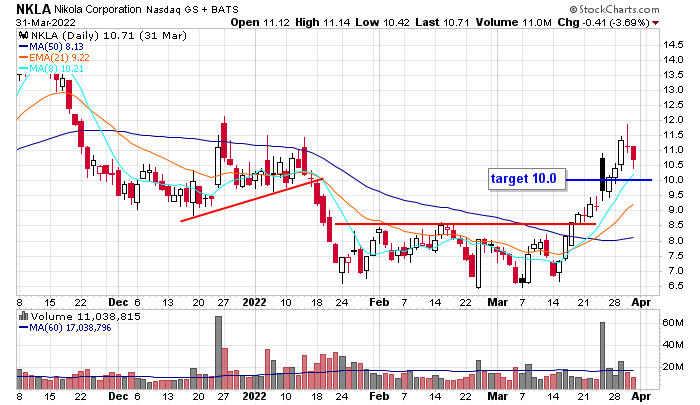Click the red down-arrow change indicator
The width and height of the screenshot is (700, 405).
pyautogui.click(x=655, y=23)
